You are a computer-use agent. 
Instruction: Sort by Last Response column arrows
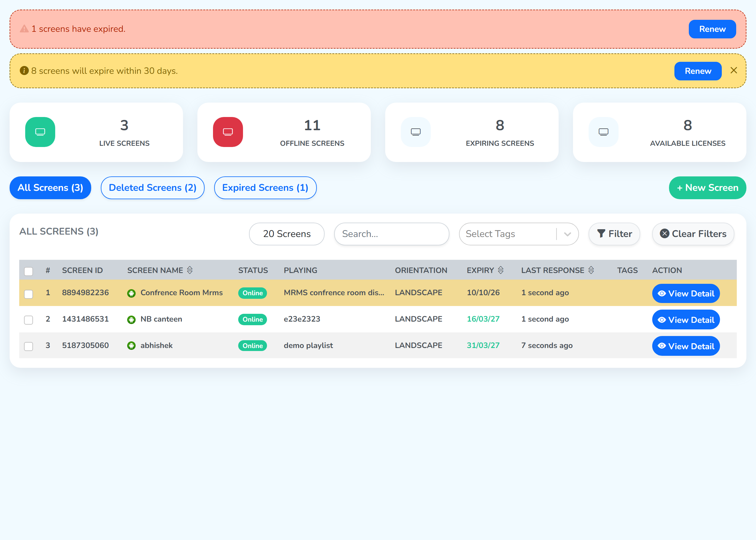[591, 270]
